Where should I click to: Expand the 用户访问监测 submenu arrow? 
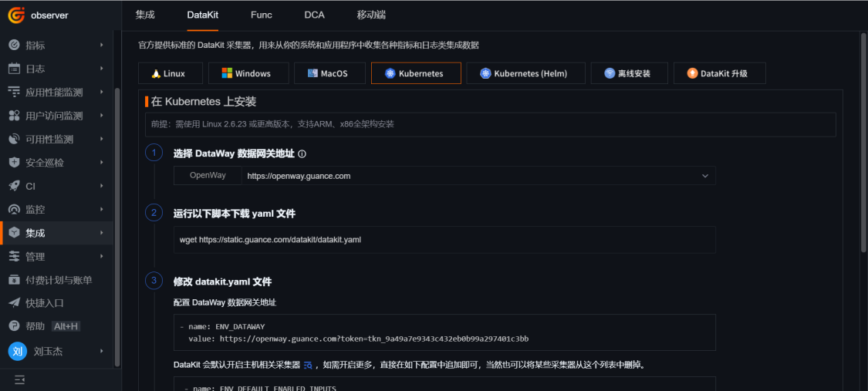coord(102,115)
